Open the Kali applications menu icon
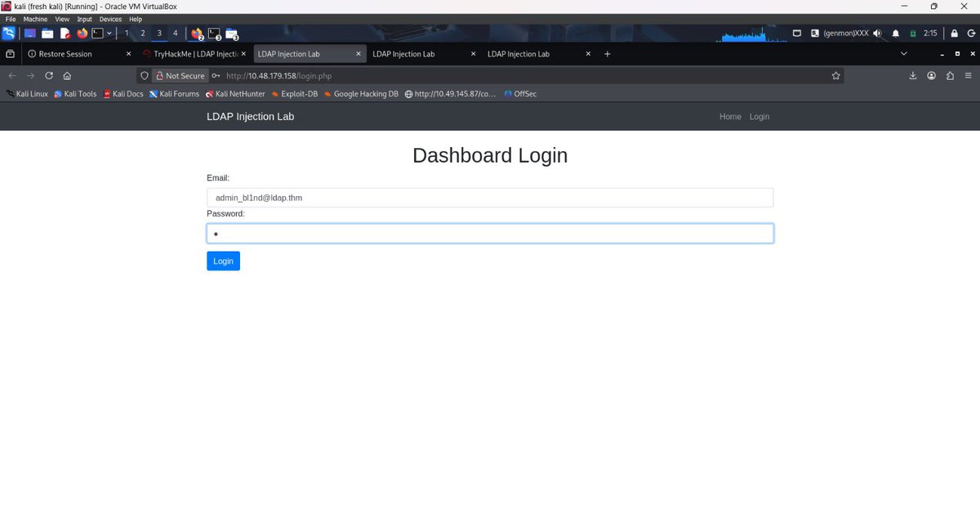This screenshot has width=980, height=505. pyautogui.click(x=8, y=34)
